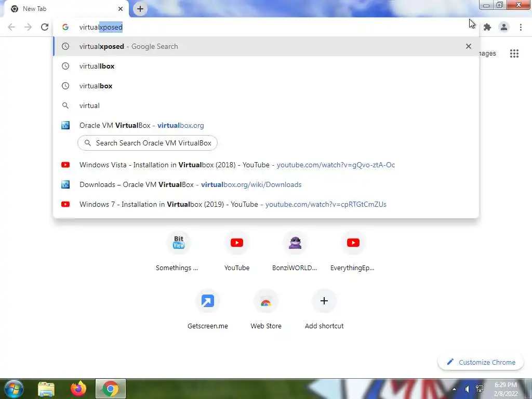
Task: Click the volume speaker tray icon
Action: tap(467, 389)
